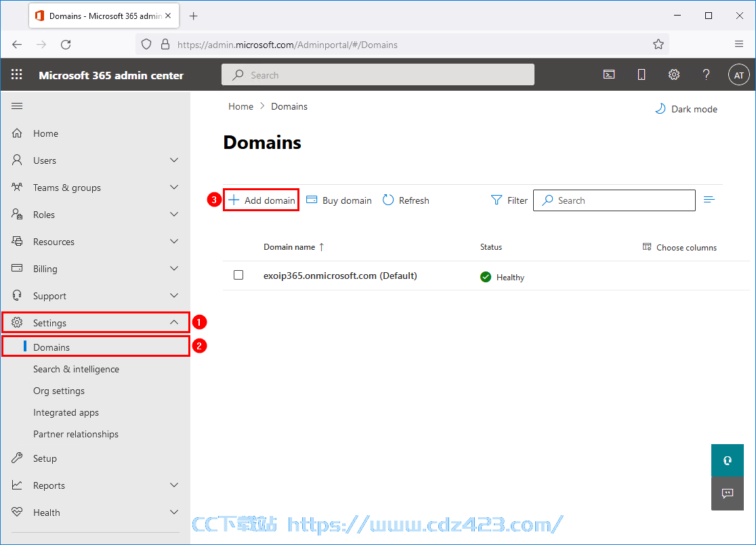
Task: Reload the page in the browser
Action: 66,45
